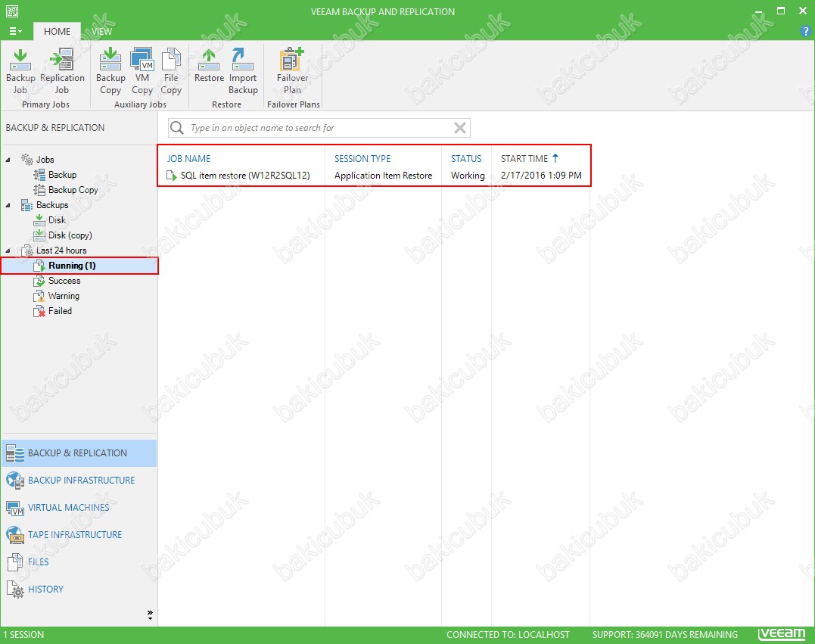
Task: Click SUPPORT: 364091 DAYS REMAINING text
Action: pyautogui.click(x=664, y=635)
